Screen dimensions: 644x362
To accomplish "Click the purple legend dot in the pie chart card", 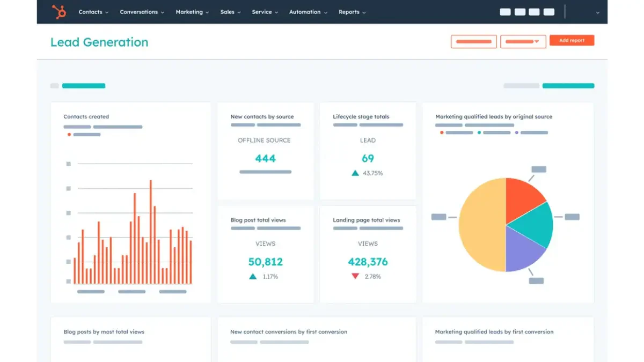I will (x=517, y=132).
